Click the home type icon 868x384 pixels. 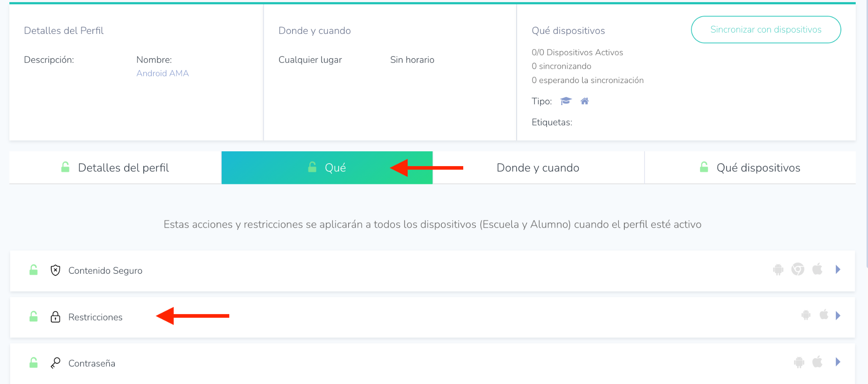tap(585, 101)
